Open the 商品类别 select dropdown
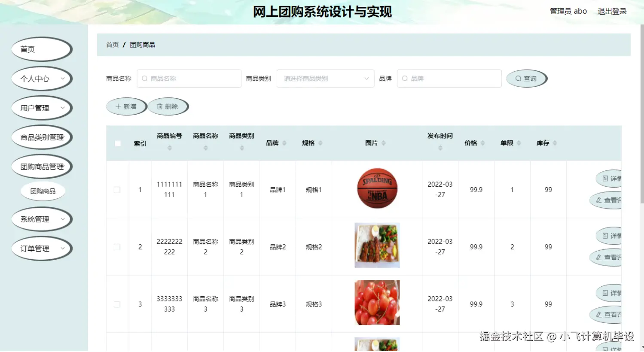Viewport: 644px width, 352px height. pyautogui.click(x=326, y=79)
